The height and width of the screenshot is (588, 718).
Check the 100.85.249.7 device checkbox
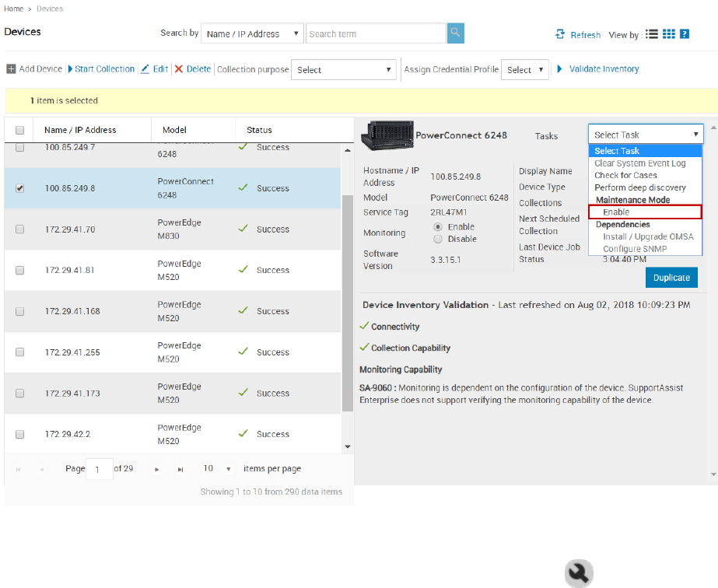click(19, 147)
